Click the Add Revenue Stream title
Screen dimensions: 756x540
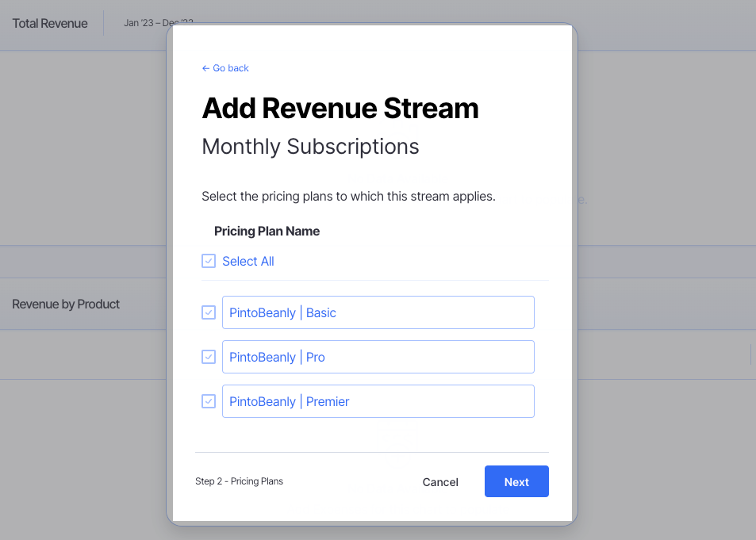tap(340, 109)
